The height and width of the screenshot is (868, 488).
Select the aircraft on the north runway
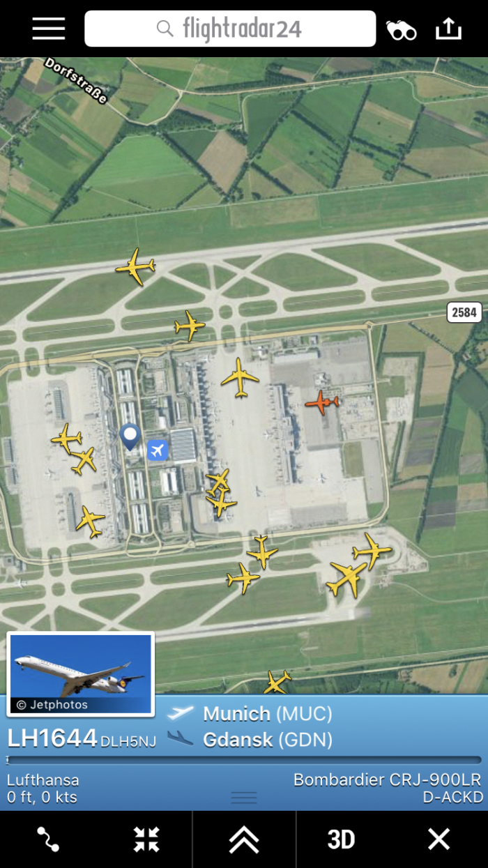[x=135, y=266]
